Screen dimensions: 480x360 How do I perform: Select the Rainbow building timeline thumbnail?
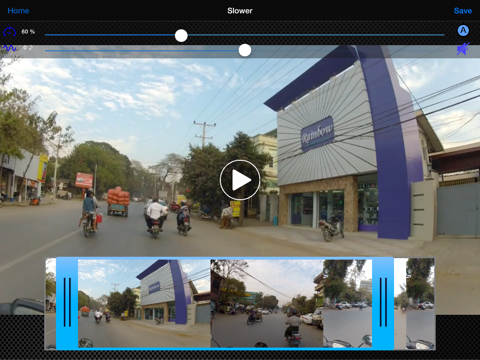[x=144, y=304]
